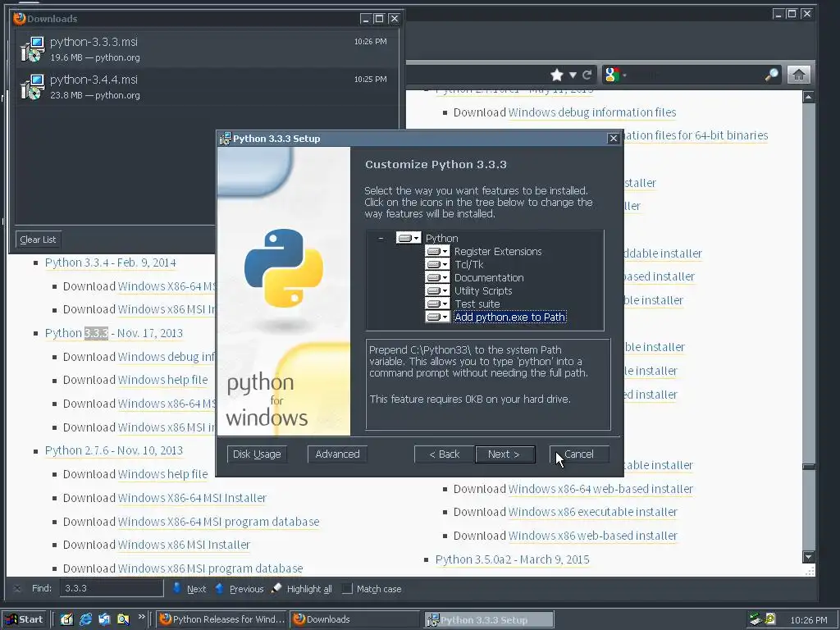Click third quick launch icon (Outlook Express)
The height and width of the screenshot is (630, 840).
[104, 619]
